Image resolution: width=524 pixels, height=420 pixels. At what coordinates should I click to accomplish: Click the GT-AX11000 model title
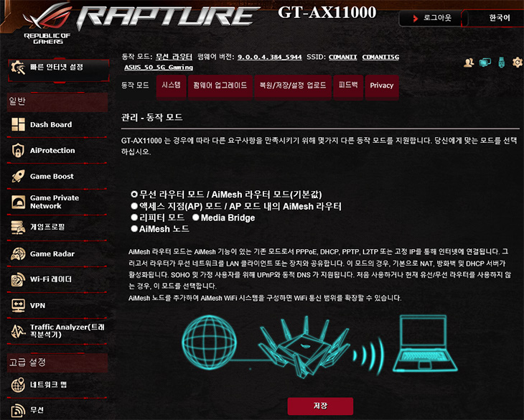point(327,12)
